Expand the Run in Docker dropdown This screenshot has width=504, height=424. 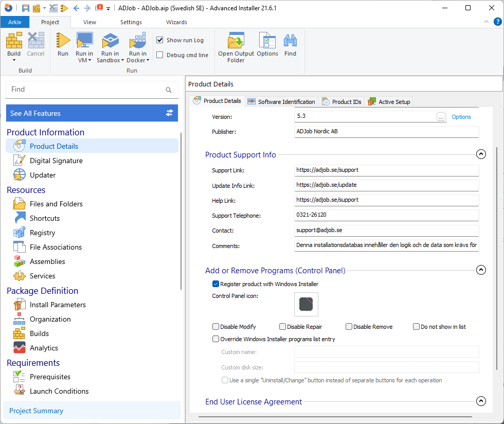coord(148,60)
